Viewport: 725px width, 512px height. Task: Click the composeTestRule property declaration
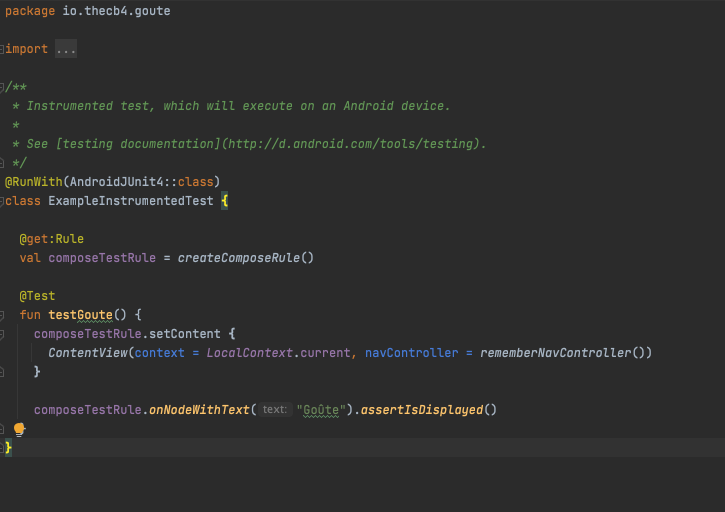tap(102, 258)
